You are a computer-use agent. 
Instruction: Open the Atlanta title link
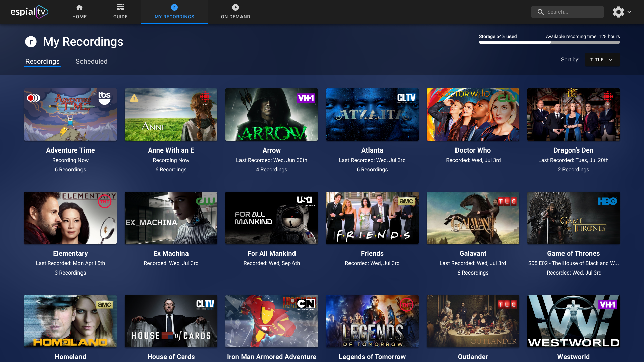point(372,150)
